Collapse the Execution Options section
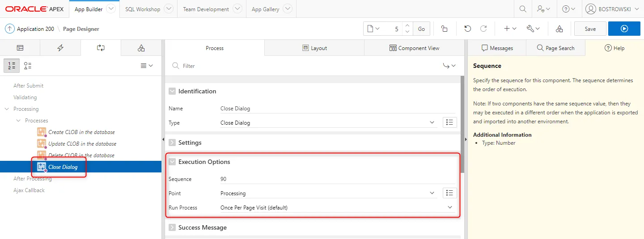The image size is (644, 239). pyautogui.click(x=172, y=162)
